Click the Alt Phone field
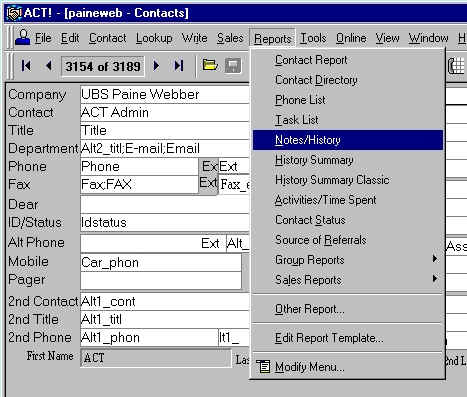This screenshot has width=467, height=397. [153, 243]
